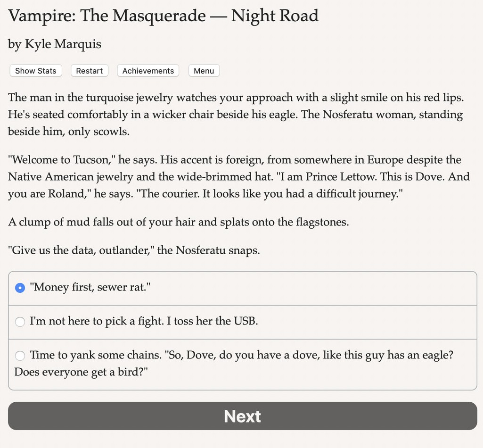Click the "Money first, sewer rat." label text
Screen dimensions: 483x448
click(x=90, y=287)
